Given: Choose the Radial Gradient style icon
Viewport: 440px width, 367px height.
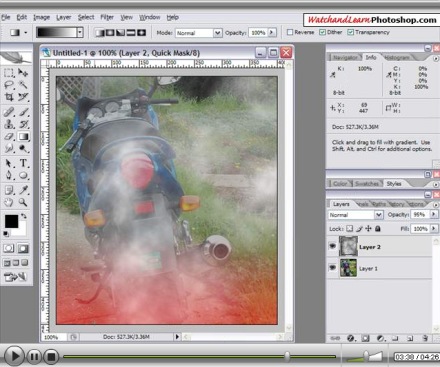Looking at the screenshot, I should 110,33.
